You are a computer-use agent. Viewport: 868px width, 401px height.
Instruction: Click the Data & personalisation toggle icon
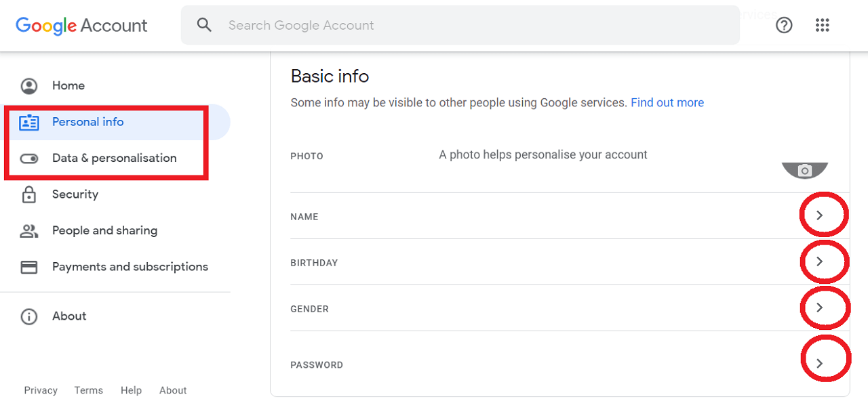tap(29, 159)
